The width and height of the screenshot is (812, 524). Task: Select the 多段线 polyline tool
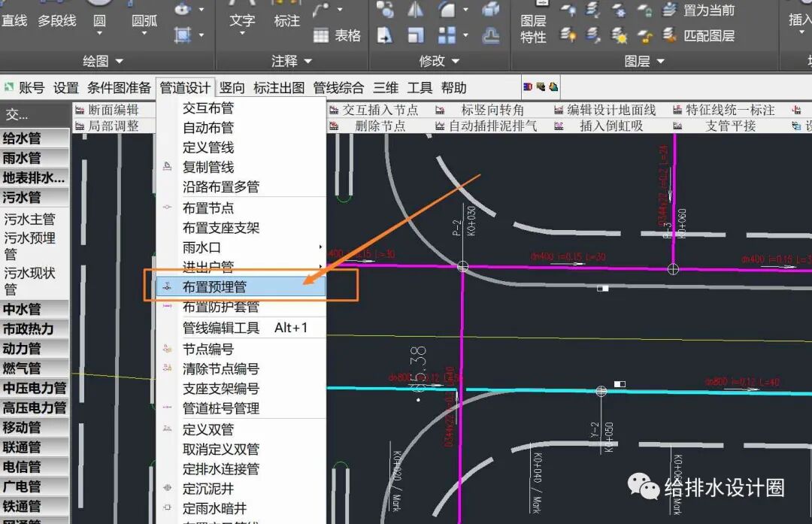click(x=57, y=21)
